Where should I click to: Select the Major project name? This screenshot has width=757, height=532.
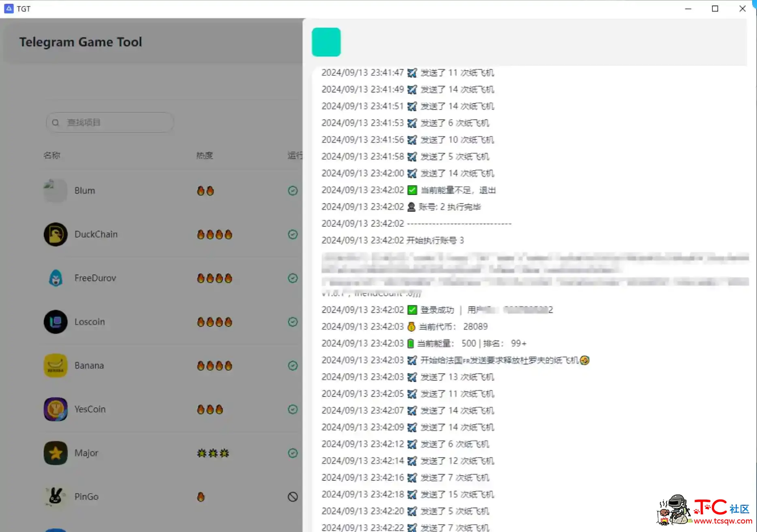86,453
